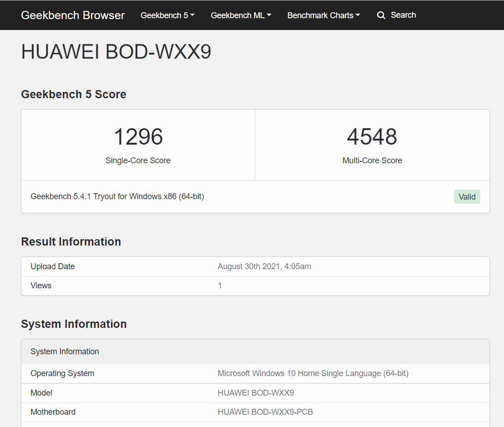Click the Model row label
The image size is (504, 427).
pyautogui.click(x=41, y=393)
